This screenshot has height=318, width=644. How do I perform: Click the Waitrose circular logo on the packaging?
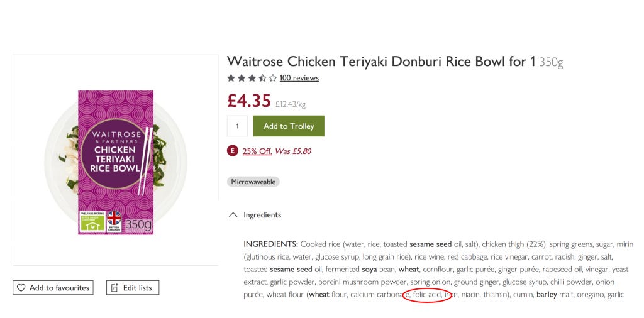tap(113, 153)
